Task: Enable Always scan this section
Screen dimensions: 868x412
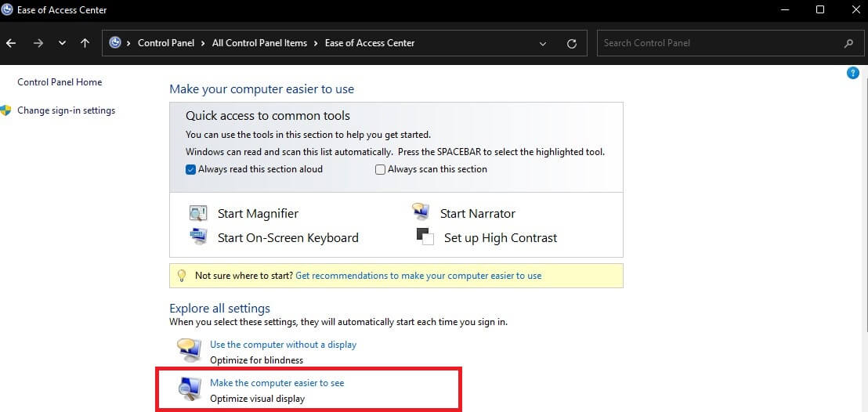Action: pyautogui.click(x=380, y=169)
